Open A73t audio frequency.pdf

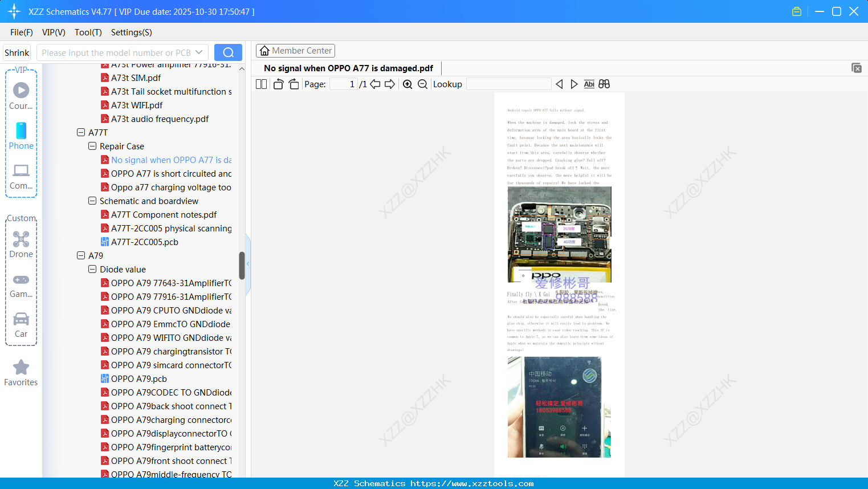(x=160, y=119)
